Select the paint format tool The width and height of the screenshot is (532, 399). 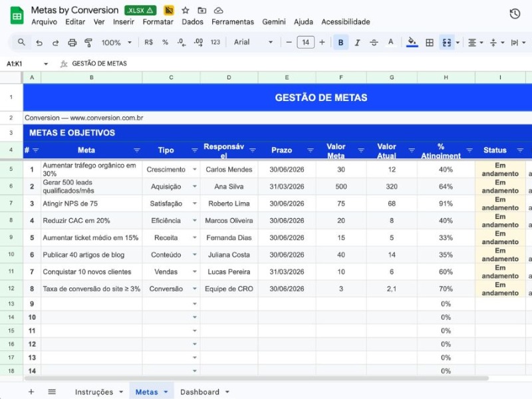coord(87,42)
